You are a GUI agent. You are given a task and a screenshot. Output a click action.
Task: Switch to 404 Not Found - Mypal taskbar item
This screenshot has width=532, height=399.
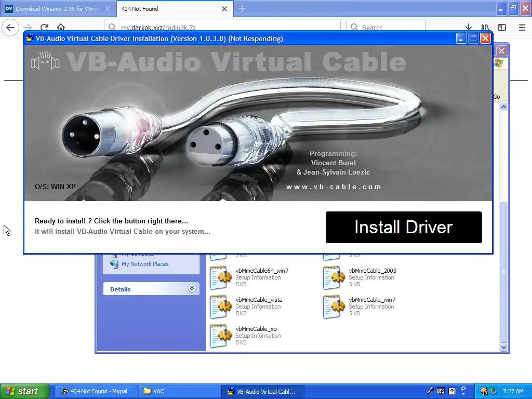point(97,391)
